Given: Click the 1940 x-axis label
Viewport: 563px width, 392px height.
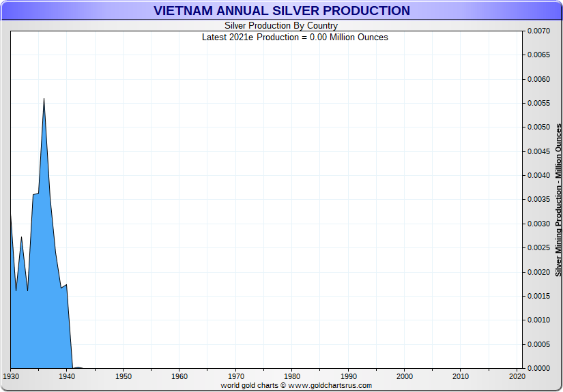Looking at the screenshot, I should tap(67, 376).
